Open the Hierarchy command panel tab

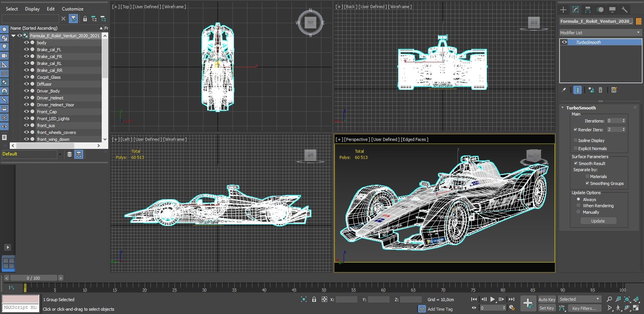point(588,10)
